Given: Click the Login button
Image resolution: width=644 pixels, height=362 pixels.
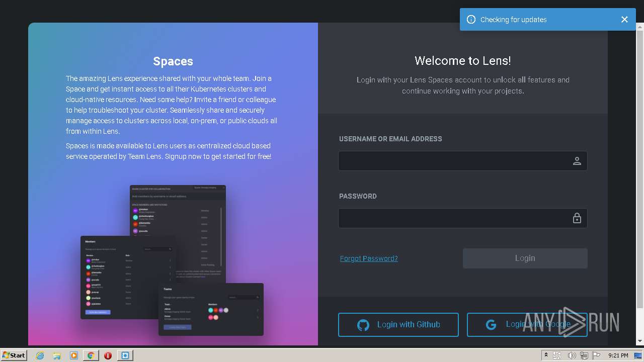Looking at the screenshot, I should (525, 258).
